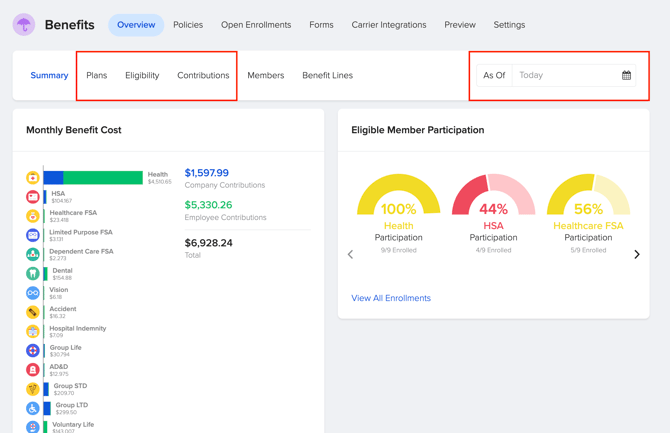Show previous participation chart with left arrow

(x=350, y=255)
